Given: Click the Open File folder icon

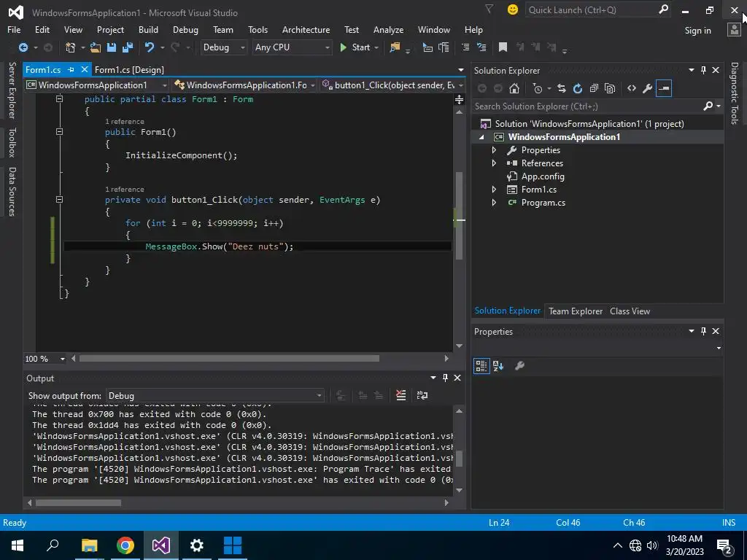Looking at the screenshot, I should click(96, 47).
